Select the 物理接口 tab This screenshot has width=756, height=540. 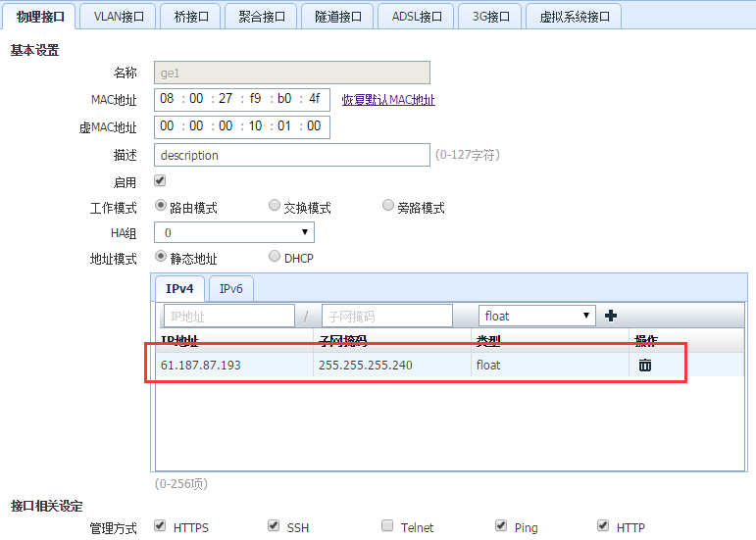[x=39, y=17]
